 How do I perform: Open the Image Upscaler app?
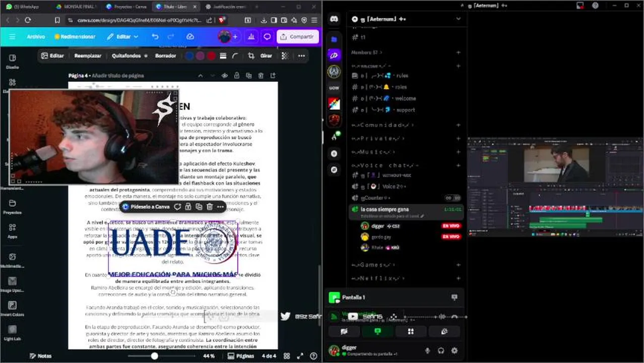(x=13, y=285)
